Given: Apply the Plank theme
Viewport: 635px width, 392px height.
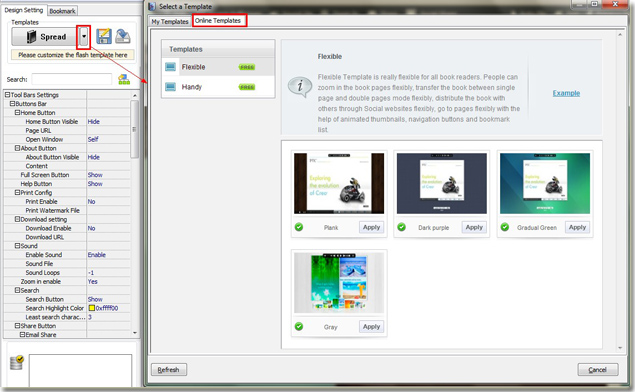Looking at the screenshot, I should pos(371,227).
